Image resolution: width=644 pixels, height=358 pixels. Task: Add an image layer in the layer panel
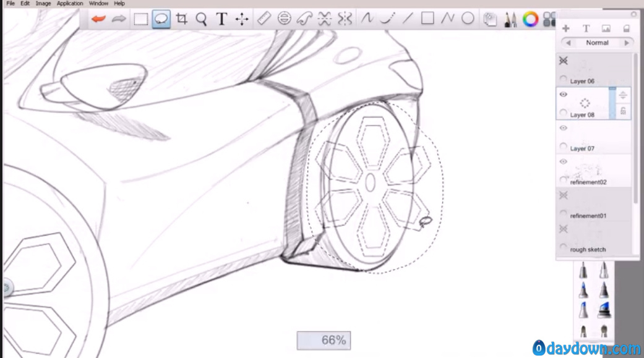click(x=606, y=28)
